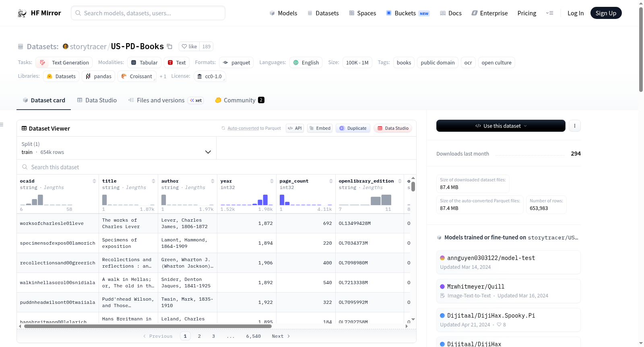The height and width of the screenshot is (347, 644).
Task: Select the Text modality tag
Action: click(177, 62)
